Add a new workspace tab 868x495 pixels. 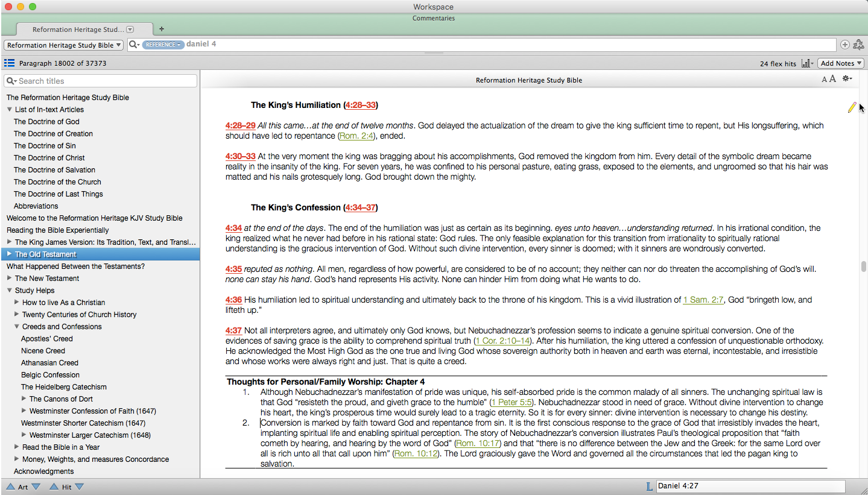[x=162, y=29]
